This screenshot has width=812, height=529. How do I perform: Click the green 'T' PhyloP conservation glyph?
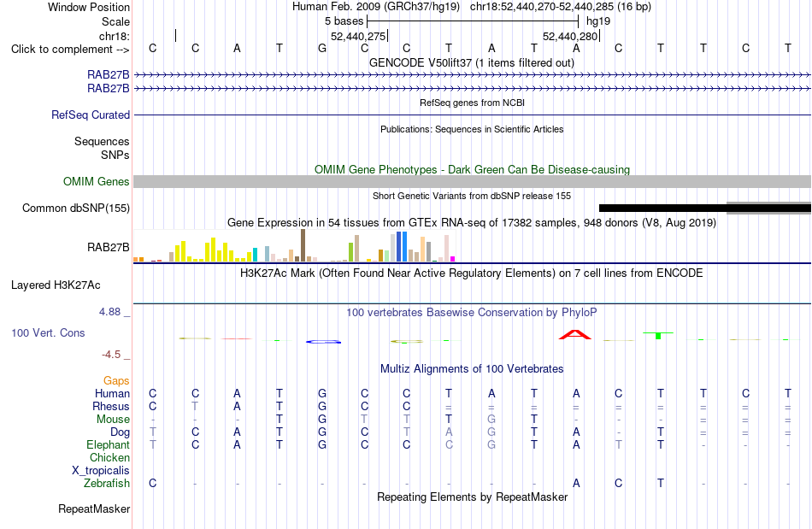[x=658, y=335]
